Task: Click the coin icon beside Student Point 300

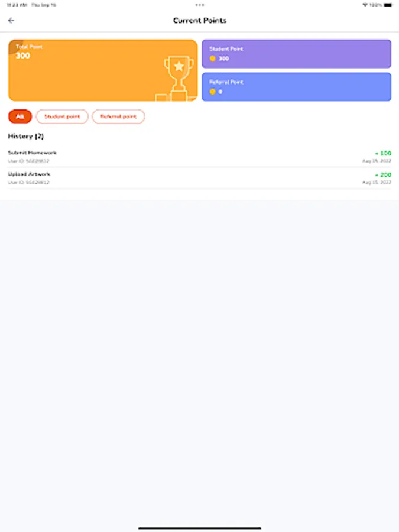Action: [x=212, y=59]
